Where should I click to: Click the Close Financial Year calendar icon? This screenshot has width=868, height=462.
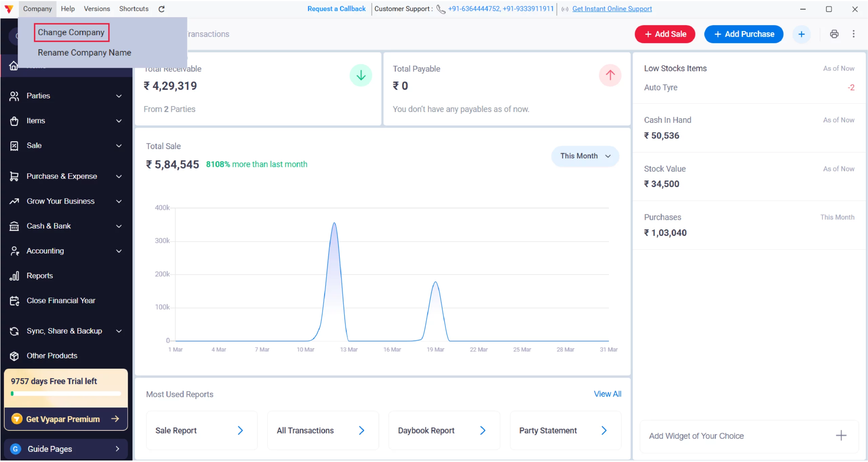14,301
